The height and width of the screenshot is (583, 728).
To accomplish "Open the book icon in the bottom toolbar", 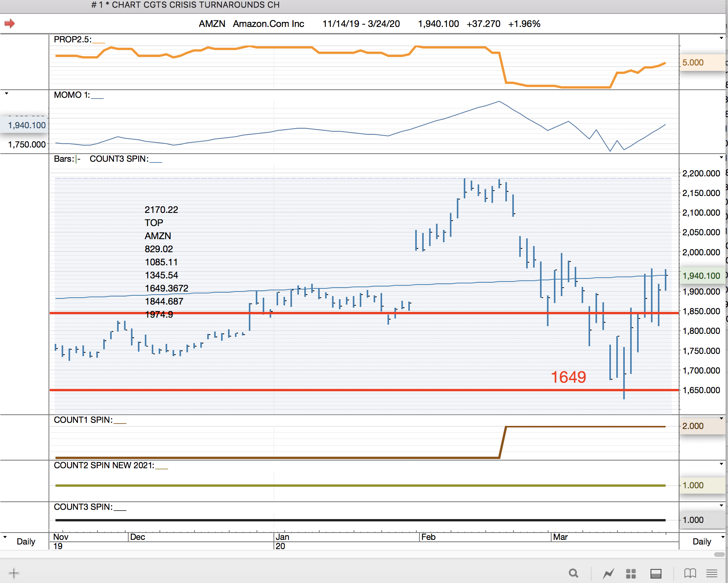I will click(690, 573).
